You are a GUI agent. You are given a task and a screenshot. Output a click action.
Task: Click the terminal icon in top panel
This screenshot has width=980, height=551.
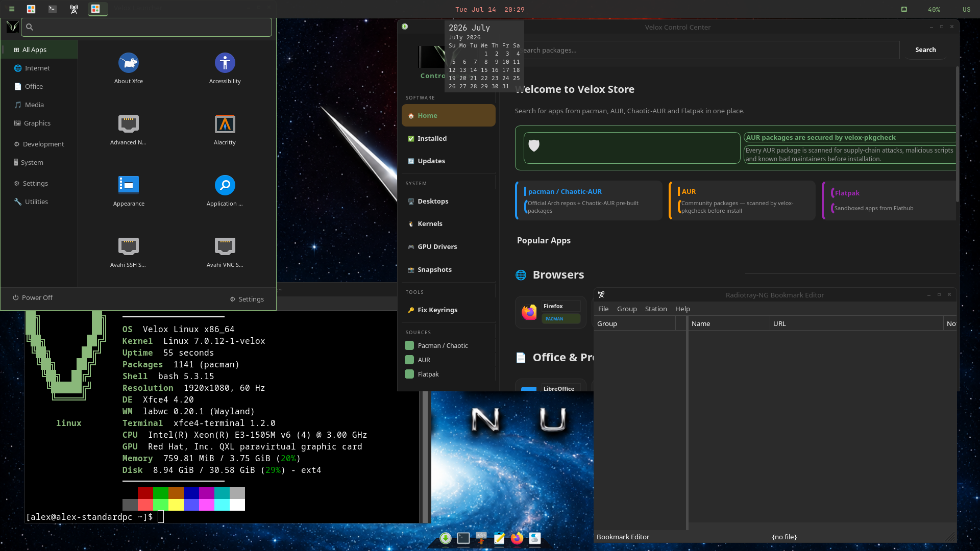click(53, 9)
